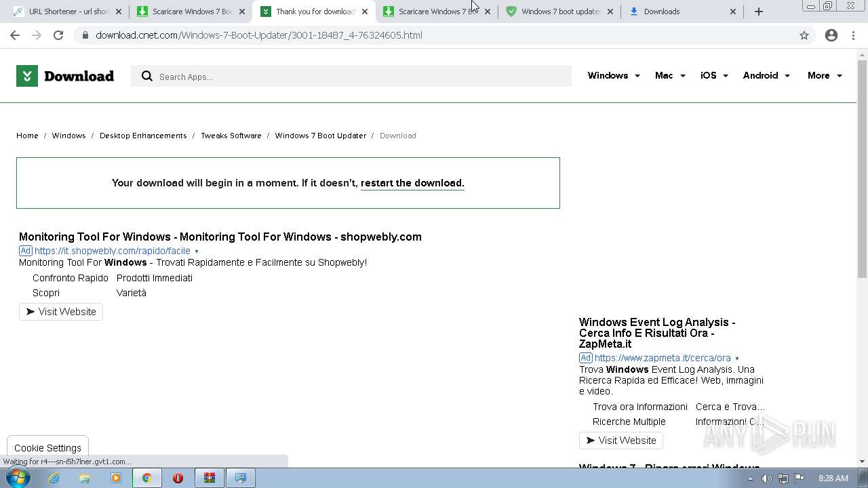Screen dimensions: 868x488
Task: Open shopwebly ad options arrow
Action: [197, 251]
